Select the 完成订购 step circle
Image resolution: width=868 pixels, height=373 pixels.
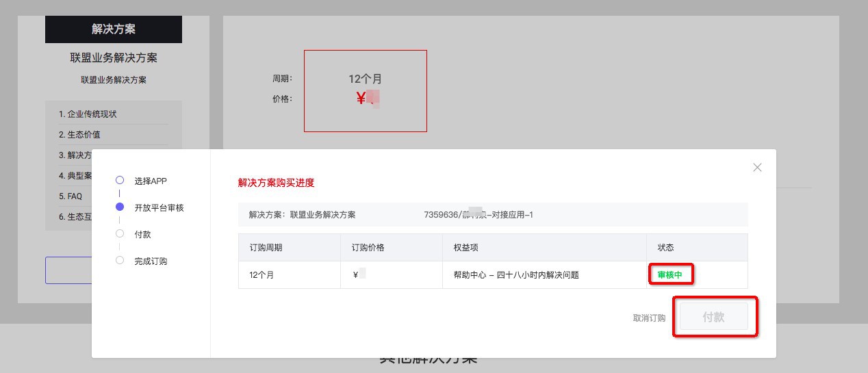point(120,260)
